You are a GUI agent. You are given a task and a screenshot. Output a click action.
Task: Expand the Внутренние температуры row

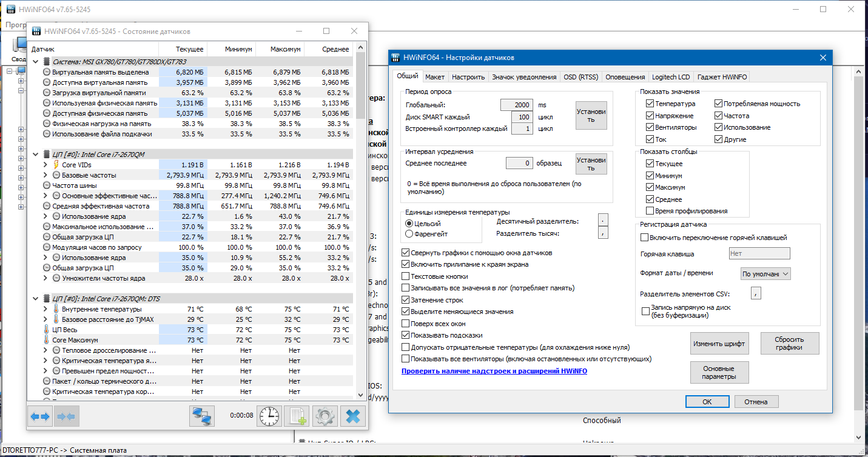[45, 309]
